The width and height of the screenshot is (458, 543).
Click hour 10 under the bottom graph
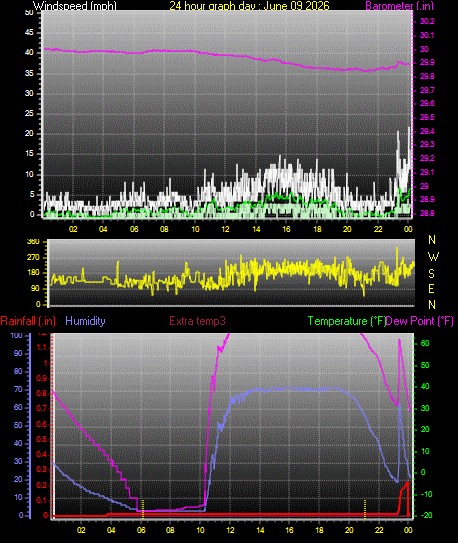200,530
